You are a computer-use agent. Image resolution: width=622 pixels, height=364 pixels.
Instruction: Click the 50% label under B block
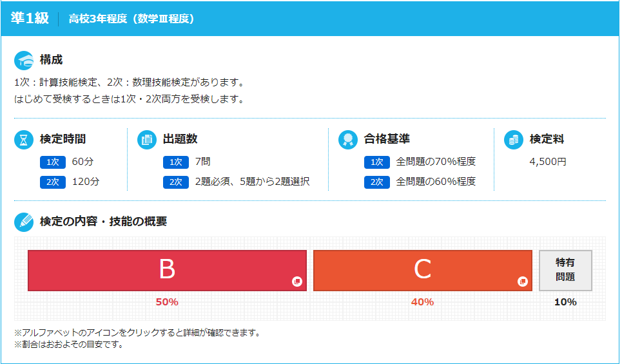tap(167, 302)
